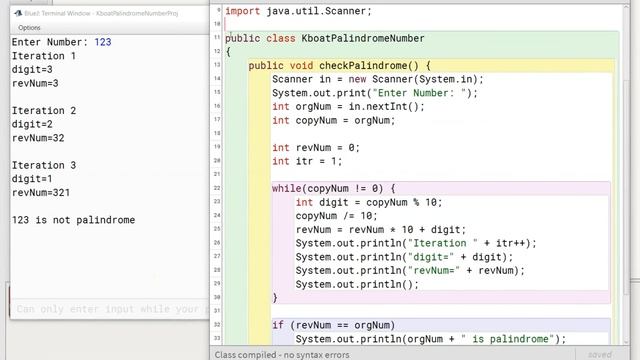This screenshot has width=640, height=360.
Task: Click the terminal input field at bottom
Action: point(109,309)
